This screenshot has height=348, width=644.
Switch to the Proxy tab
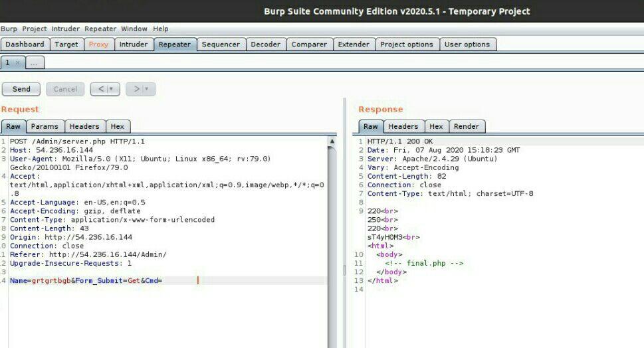[98, 44]
